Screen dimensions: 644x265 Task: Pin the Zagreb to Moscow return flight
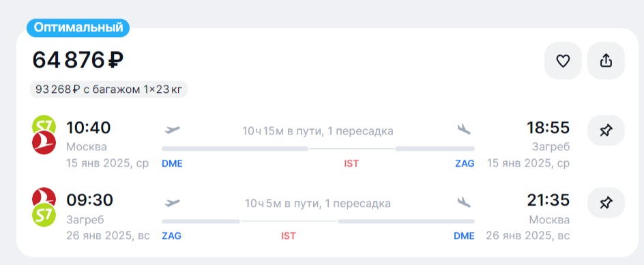606,203
